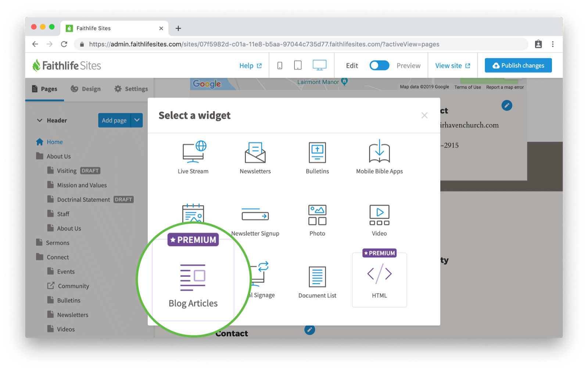The image size is (588, 371).
Task: Open the Chrome three-dot menu
Action: tap(553, 44)
